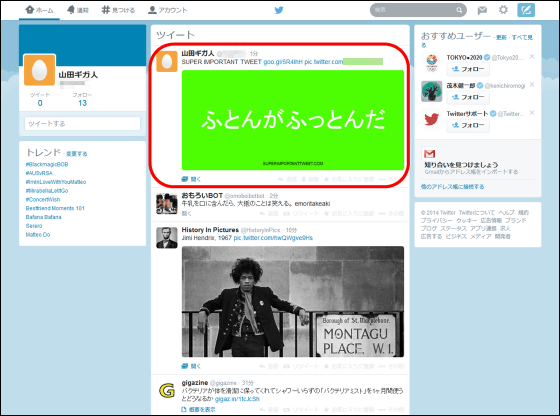Open History In Pictures account name
560x416 pixels.
(x=210, y=230)
